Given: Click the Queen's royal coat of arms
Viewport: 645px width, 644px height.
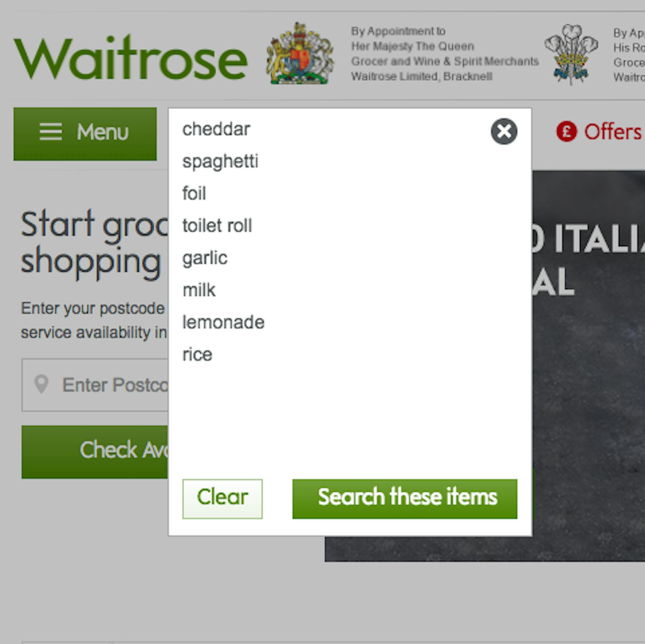Looking at the screenshot, I should point(300,54).
